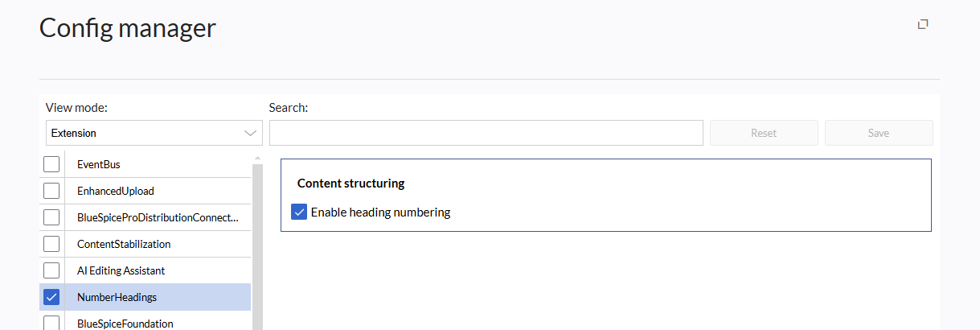Check the AI Editing Assistant checkbox
This screenshot has height=330, width=980.
point(51,270)
